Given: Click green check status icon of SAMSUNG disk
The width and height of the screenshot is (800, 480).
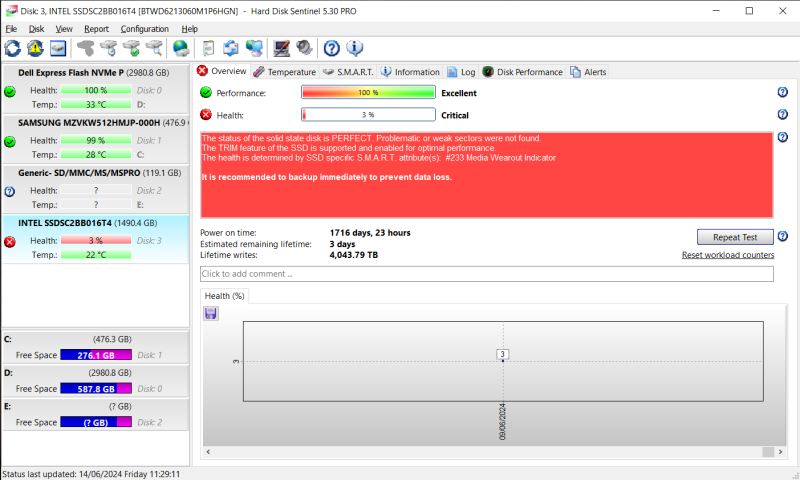Looking at the screenshot, I should coord(10,142).
